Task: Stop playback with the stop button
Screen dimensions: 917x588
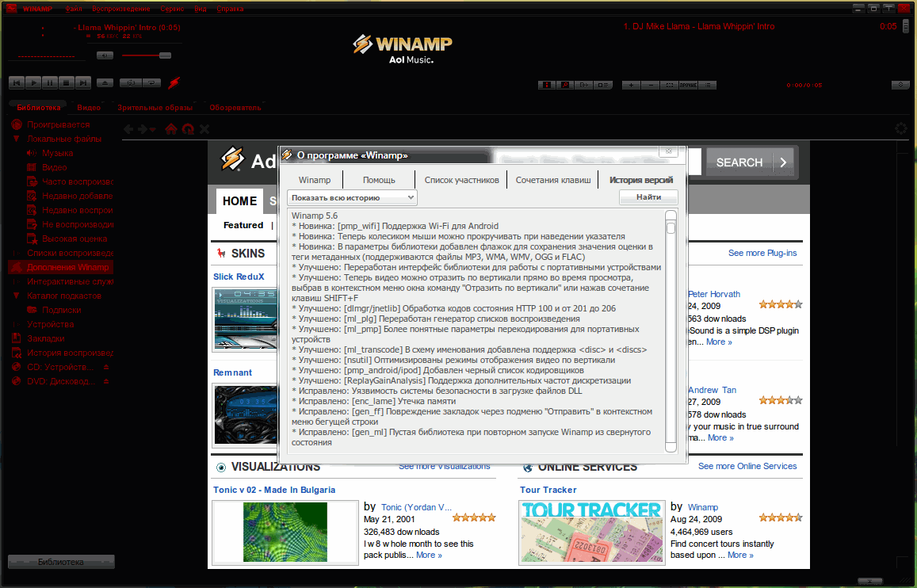Action: tap(66, 83)
